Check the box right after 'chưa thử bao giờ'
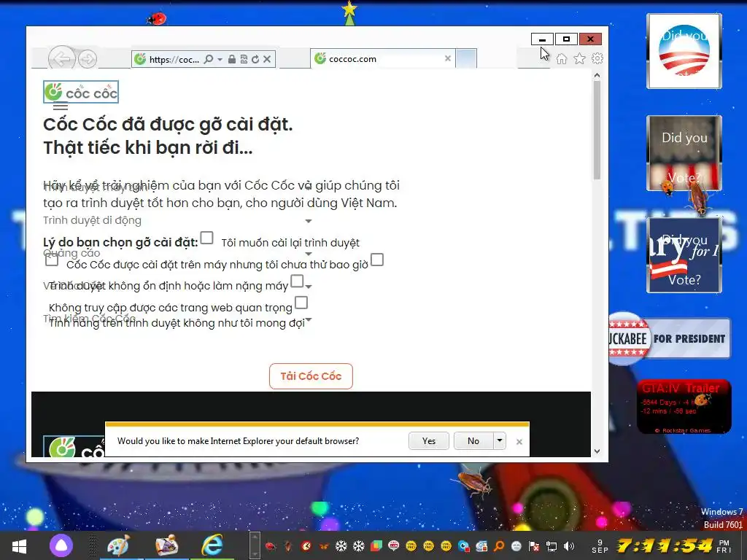Image resolution: width=747 pixels, height=560 pixels. pos(377,260)
